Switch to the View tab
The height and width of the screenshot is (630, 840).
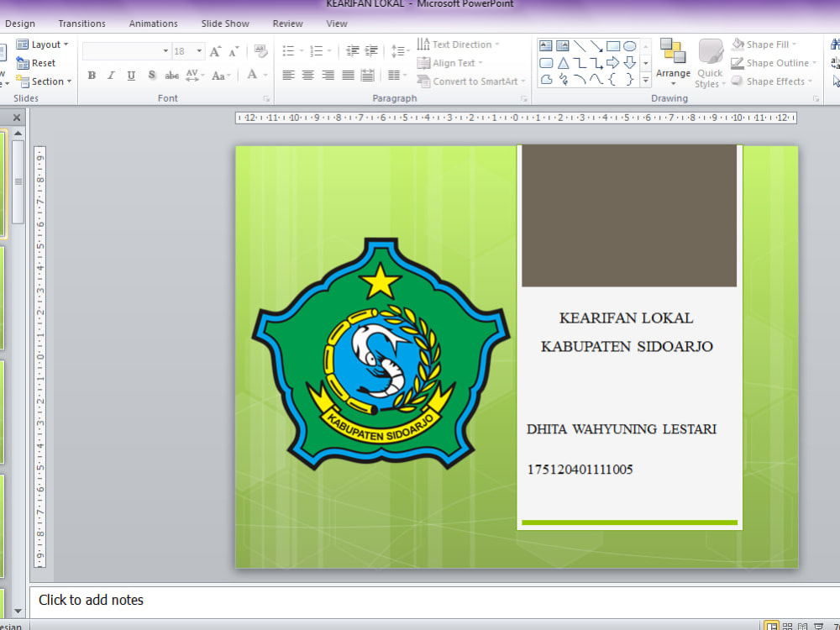point(337,24)
